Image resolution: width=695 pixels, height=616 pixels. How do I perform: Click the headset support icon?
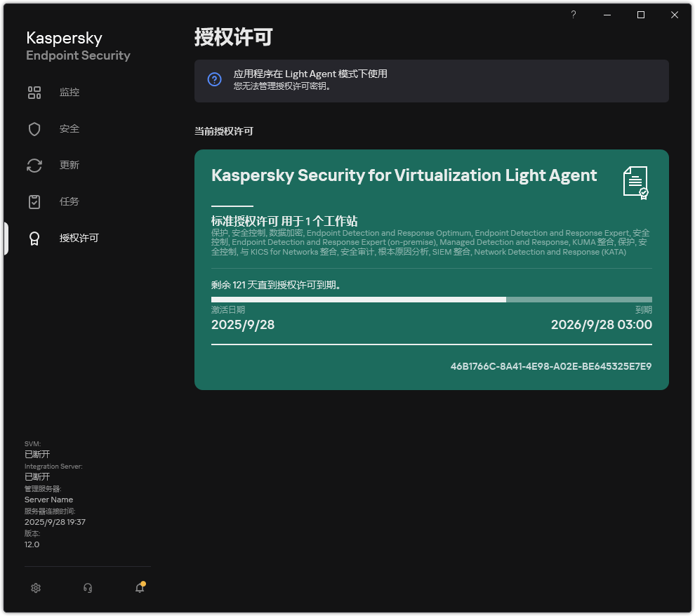87,587
